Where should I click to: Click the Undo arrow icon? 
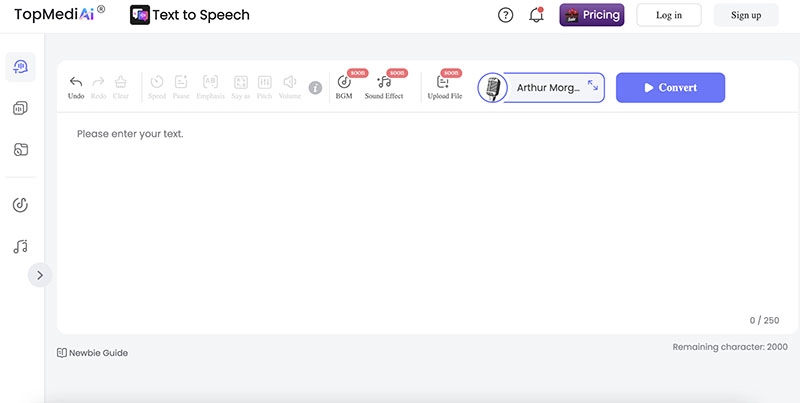coord(76,82)
